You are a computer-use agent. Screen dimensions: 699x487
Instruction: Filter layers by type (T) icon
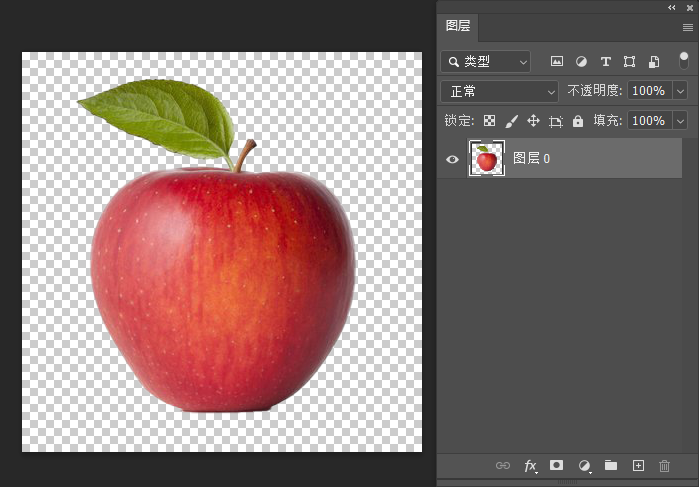coord(605,62)
